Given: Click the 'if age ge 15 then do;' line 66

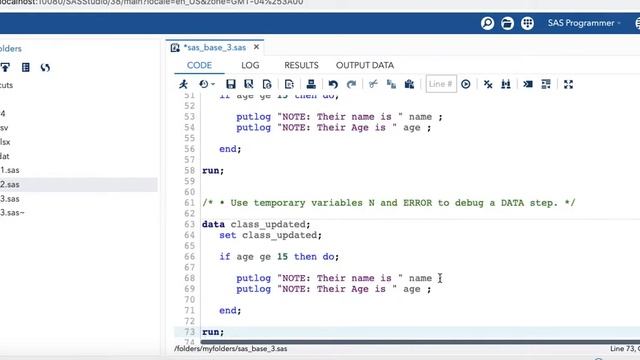Looking at the screenshot, I should (279, 257).
